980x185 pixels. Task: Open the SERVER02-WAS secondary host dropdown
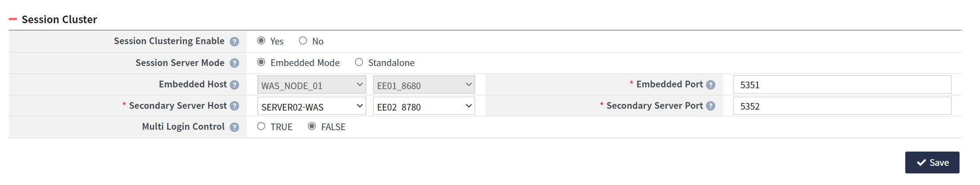pos(311,106)
